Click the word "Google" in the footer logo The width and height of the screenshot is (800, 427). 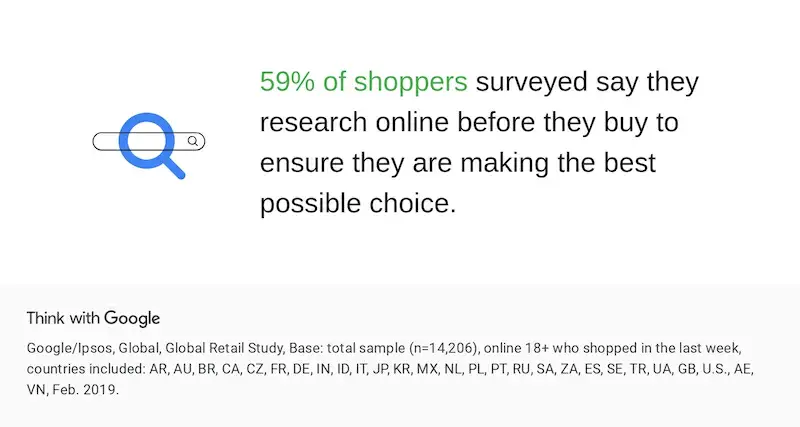click(x=132, y=318)
